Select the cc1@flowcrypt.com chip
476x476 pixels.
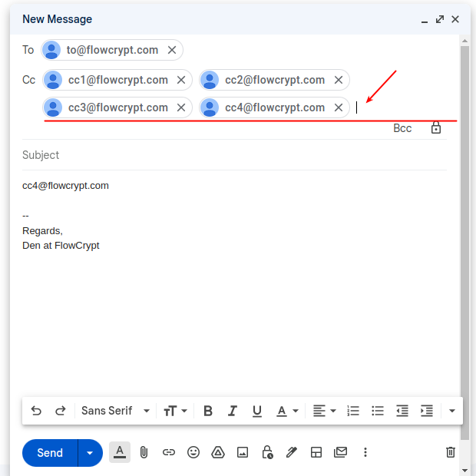click(117, 80)
